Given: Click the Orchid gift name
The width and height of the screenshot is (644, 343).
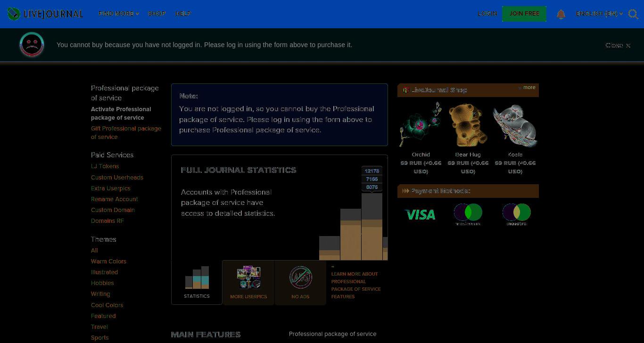Looking at the screenshot, I should pyautogui.click(x=421, y=155).
